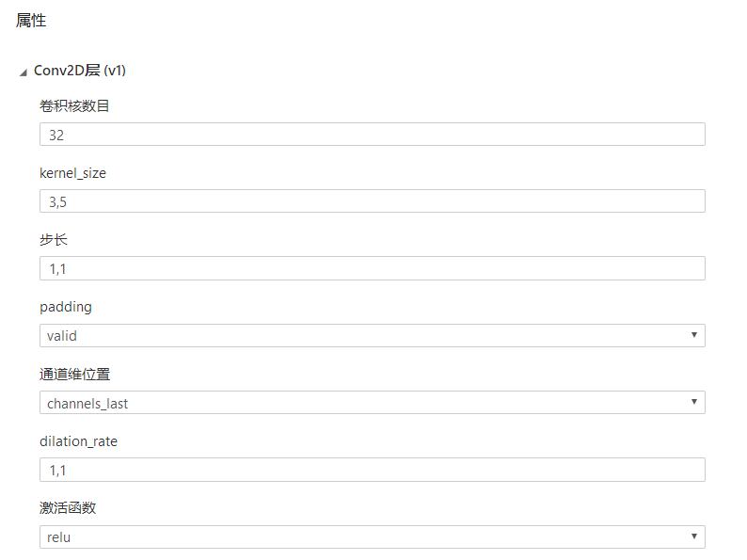Click the arrow on the relu combo box
This screenshot has height=560, width=747.
[693, 537]
